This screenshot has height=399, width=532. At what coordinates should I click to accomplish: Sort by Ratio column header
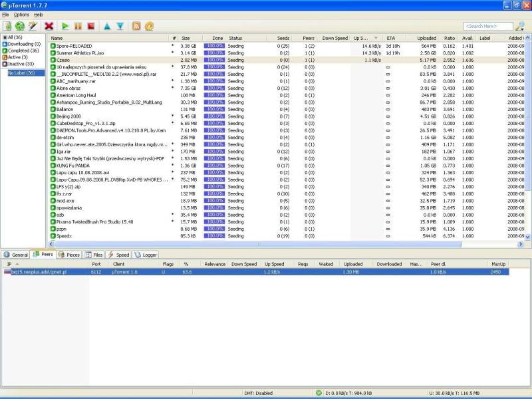click(450, 38)
